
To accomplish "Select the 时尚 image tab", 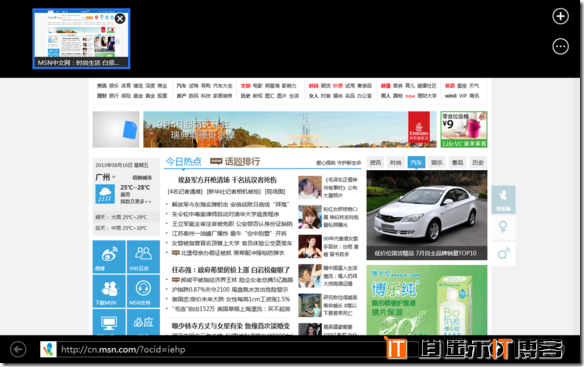I will [396, 162].
